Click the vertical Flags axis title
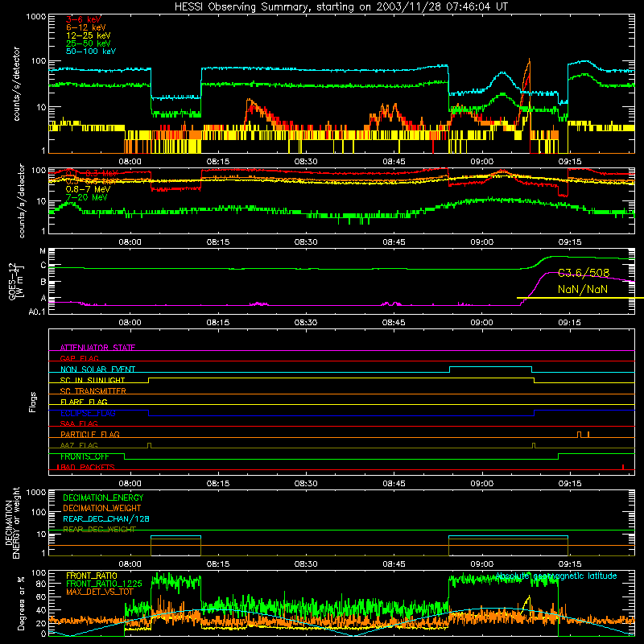Image resolution: width=644 pixels, height=644 pixels. point(33,402)
